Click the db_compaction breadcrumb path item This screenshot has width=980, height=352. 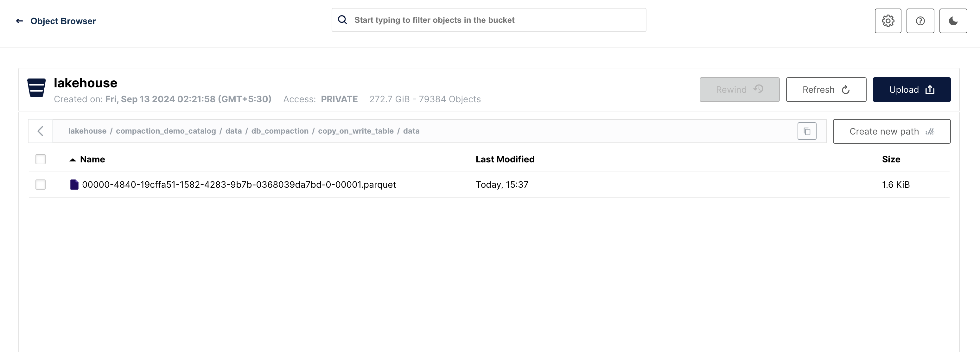coord(279,130)
